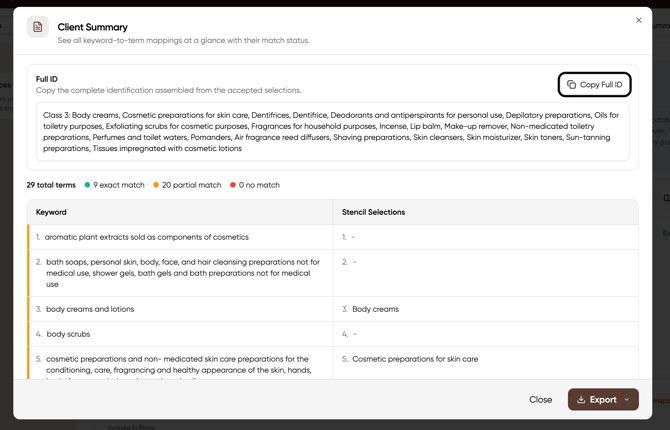The width and height of the screenshot is (670, 430).
Task: Click the '20 partial match' text
Action: pos(191,185)
